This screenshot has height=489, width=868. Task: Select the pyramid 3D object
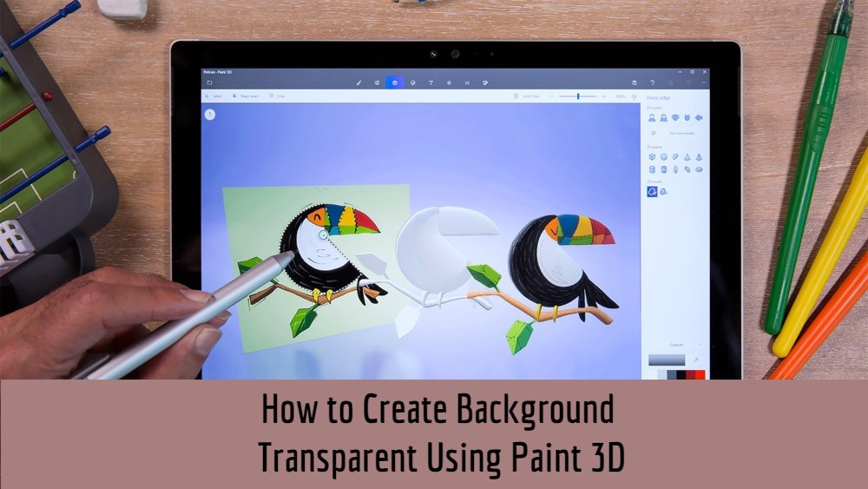pyautogui.click(x=699, y=157)
